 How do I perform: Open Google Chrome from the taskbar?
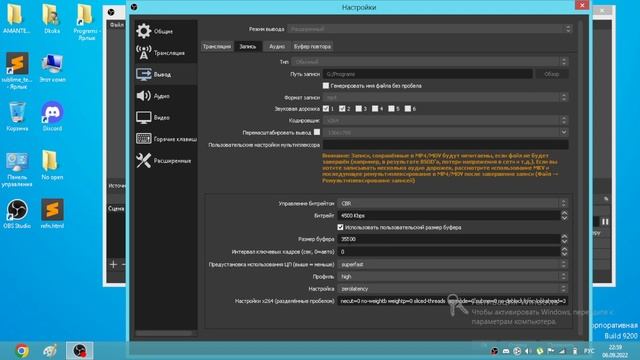click(x=22, y=351)
